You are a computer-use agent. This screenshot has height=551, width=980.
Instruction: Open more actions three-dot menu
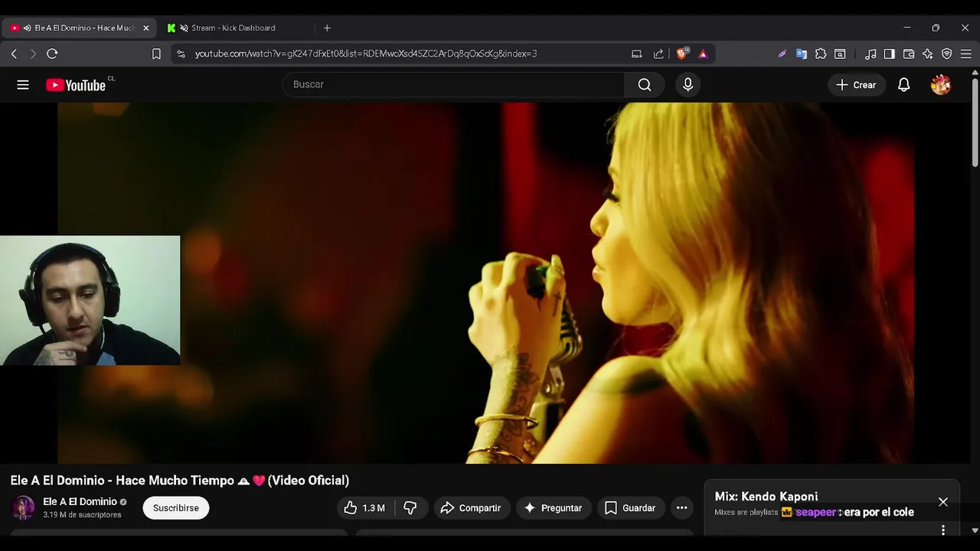(681, 508)
